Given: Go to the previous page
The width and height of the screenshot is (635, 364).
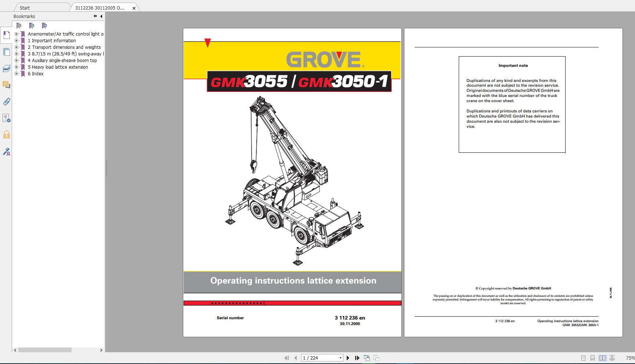Looking at the screenshot, I should (295, 358).
